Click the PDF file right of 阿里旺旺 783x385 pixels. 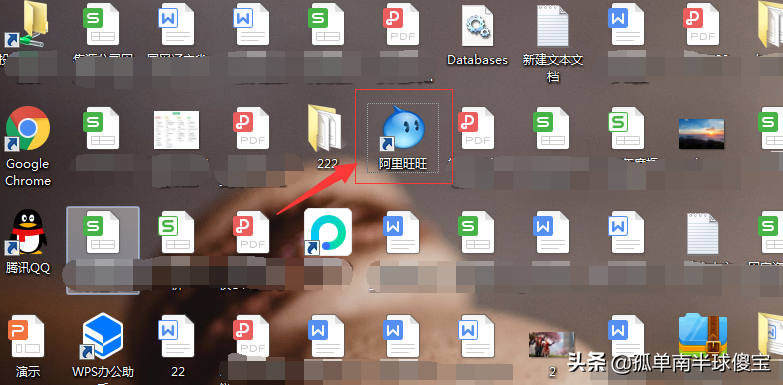tap(477, 128)
